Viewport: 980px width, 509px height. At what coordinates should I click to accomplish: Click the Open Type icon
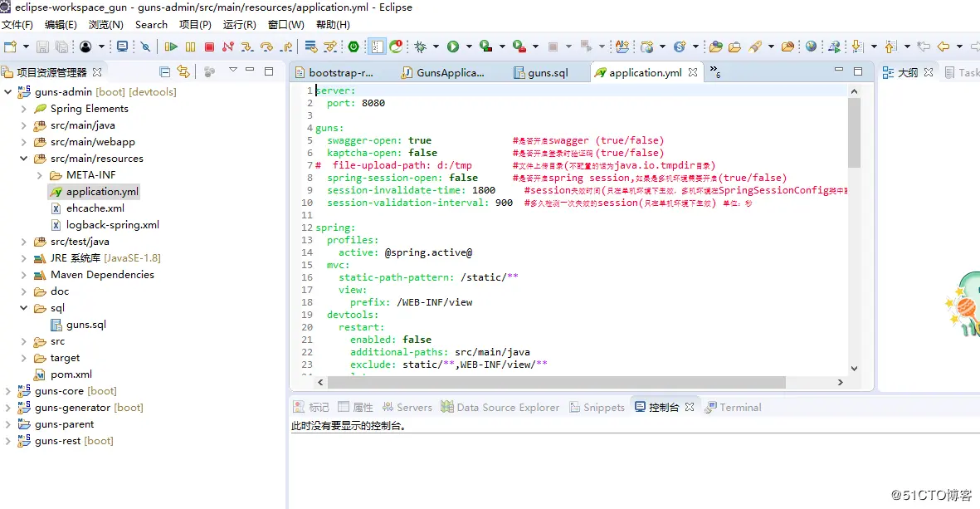pos(716,46)
